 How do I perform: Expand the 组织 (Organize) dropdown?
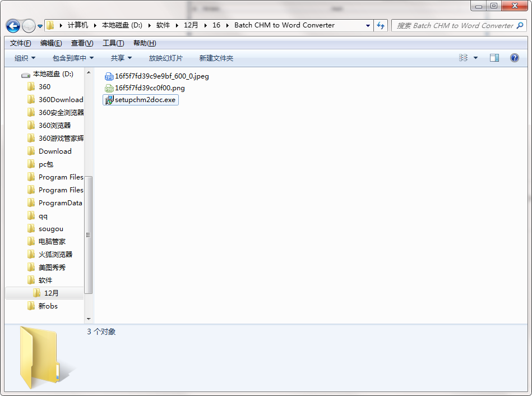click(x=25, y=58)
